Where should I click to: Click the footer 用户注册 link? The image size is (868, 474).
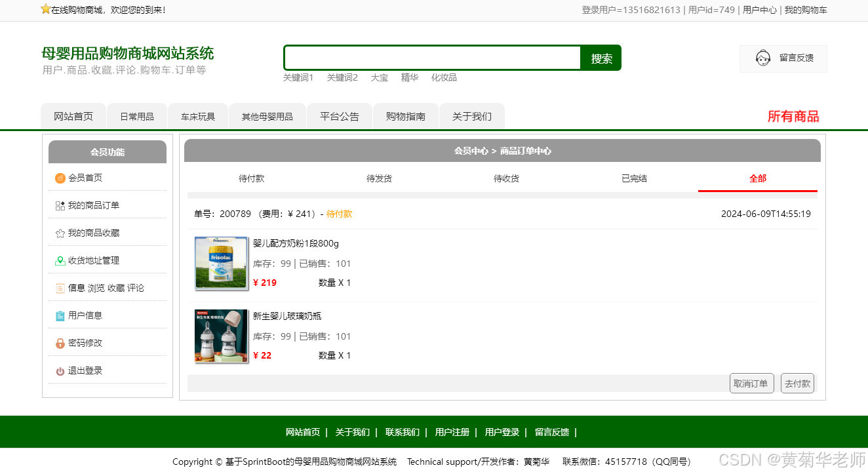pyautogui.click(x=452, y=432)
